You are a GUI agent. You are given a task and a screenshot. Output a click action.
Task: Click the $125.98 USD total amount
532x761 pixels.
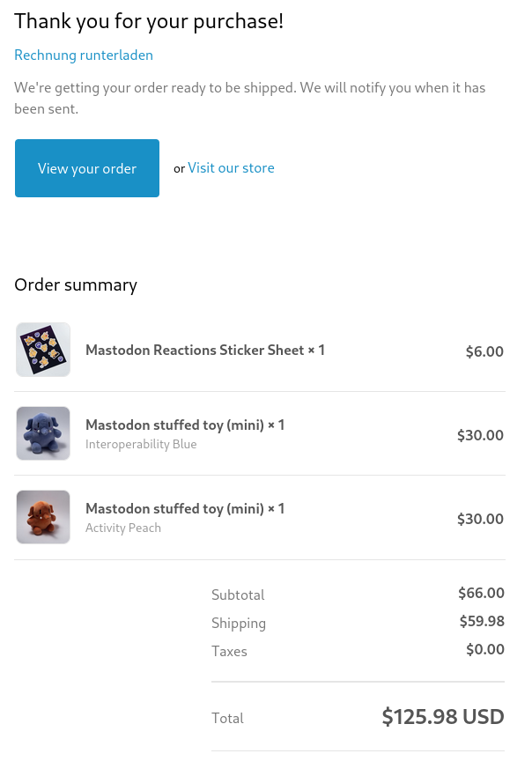442,717
